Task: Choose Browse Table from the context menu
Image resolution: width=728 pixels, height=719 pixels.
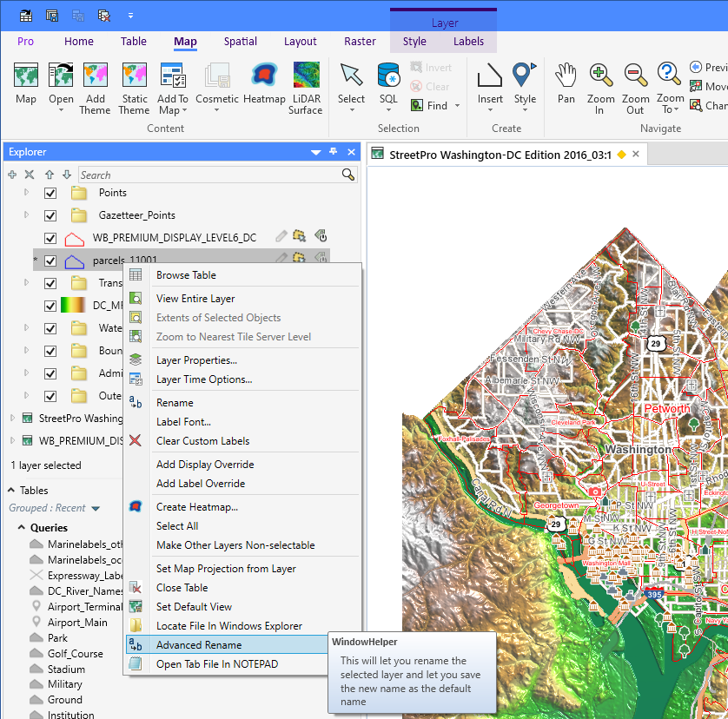Action: click(x=188, y=274)
